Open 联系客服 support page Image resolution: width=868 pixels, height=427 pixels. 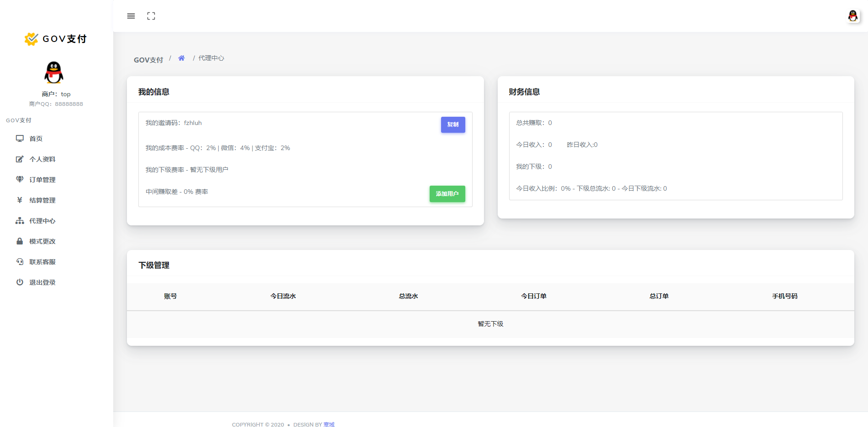42,262
